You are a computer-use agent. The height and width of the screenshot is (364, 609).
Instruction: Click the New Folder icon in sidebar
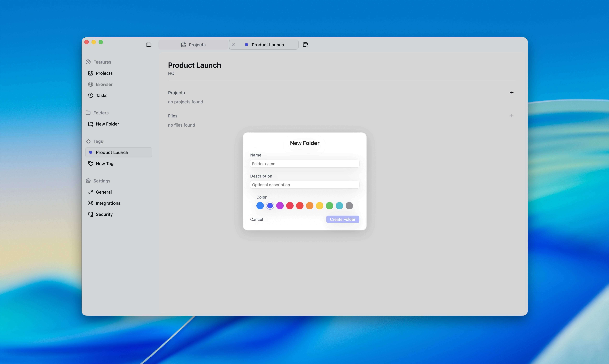91,124
